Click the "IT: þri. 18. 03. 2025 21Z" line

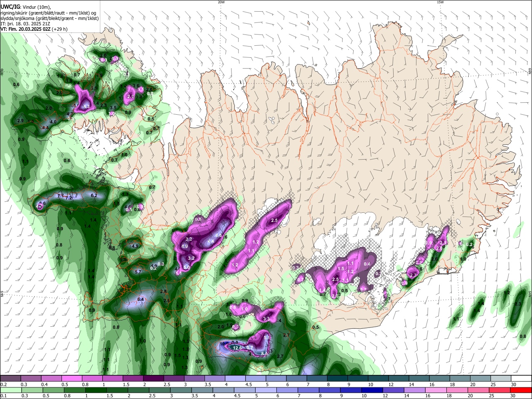(x=25, y=24)
